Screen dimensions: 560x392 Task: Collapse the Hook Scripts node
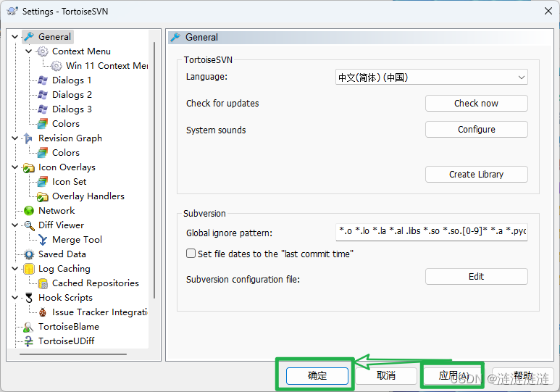15,298
